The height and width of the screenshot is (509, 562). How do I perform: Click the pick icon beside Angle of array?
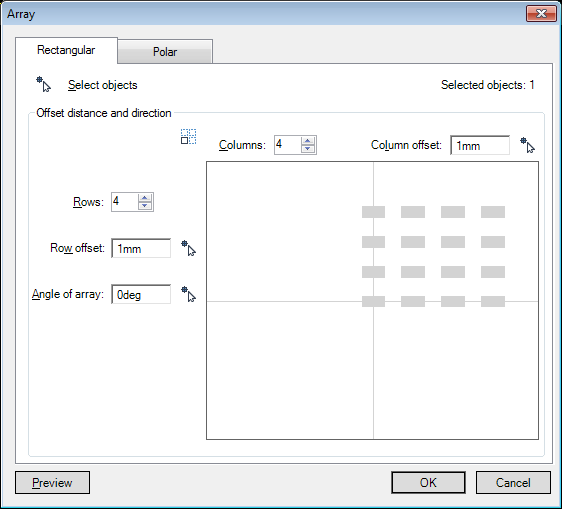point(188,294)
